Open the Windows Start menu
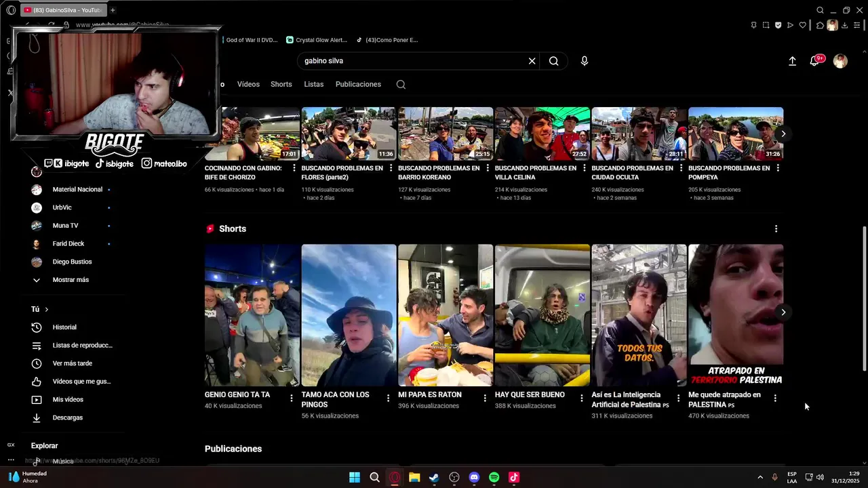The height and width of the screenshot is (488, 868). tap(355, 478)
